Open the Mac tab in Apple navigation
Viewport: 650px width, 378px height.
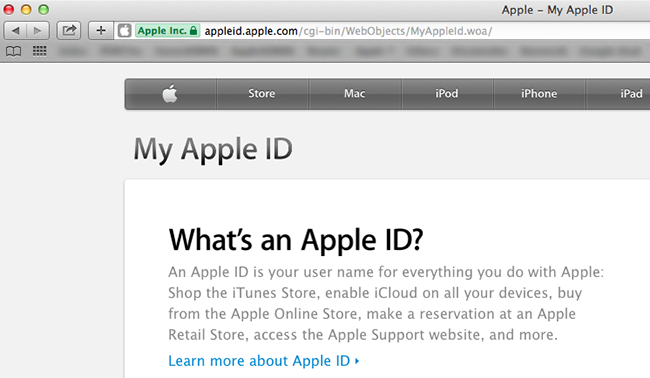coord(354,94)
